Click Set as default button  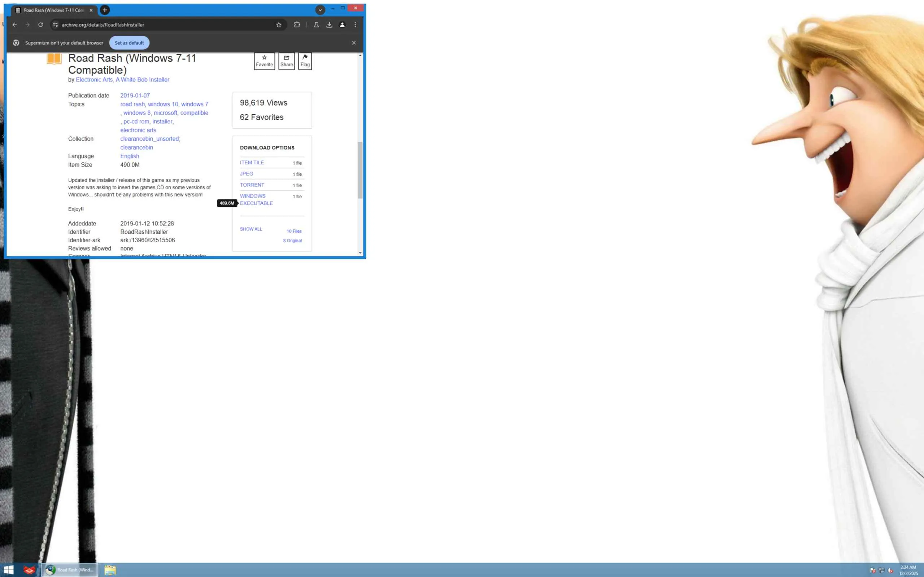[129, 43]
